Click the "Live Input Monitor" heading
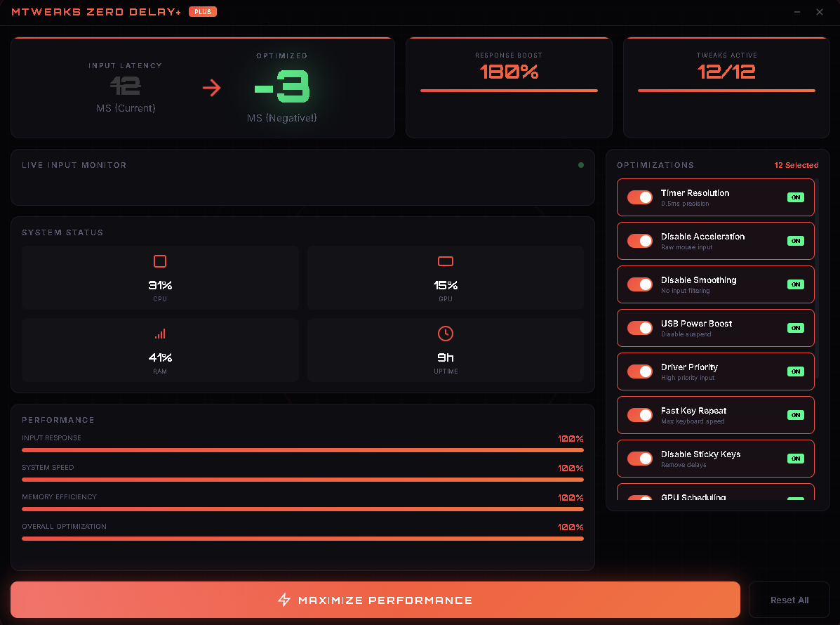 74,165
